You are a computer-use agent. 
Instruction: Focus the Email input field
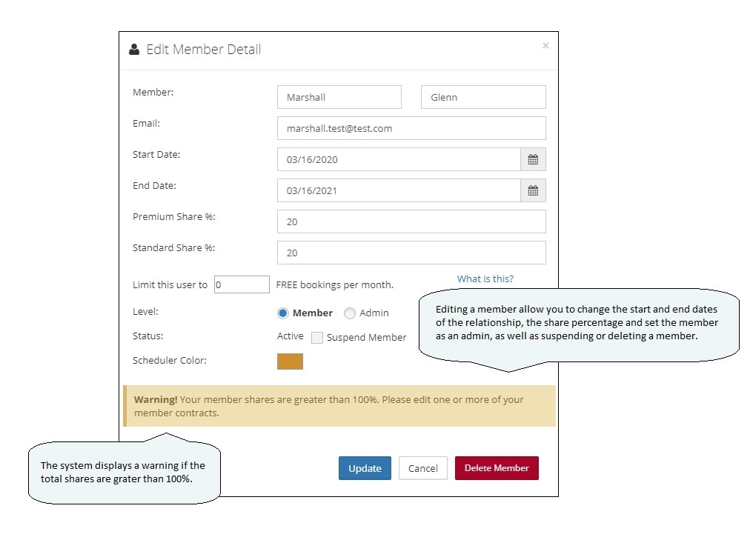pyautogui.click(x=411, y=128)
